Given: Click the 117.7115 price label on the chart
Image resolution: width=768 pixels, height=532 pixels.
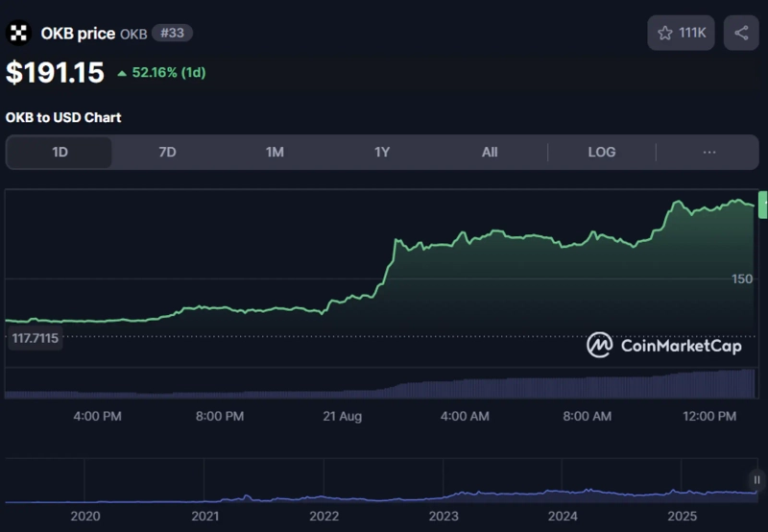Looking at the screenshot, I should (35, 338).
